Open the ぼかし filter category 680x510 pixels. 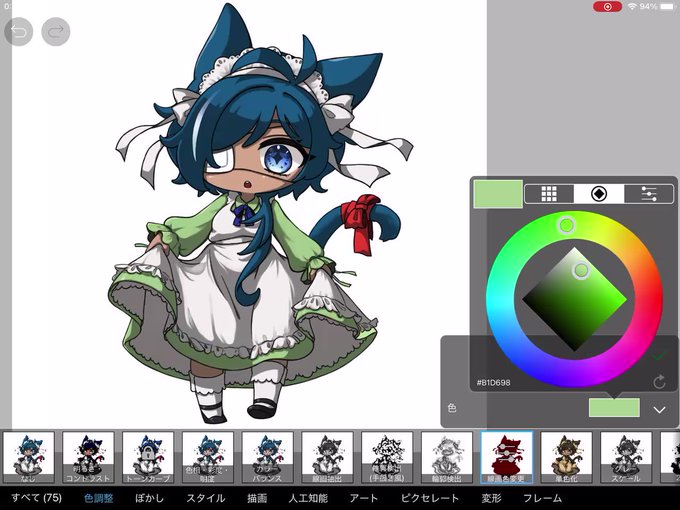tap(150, 498)
